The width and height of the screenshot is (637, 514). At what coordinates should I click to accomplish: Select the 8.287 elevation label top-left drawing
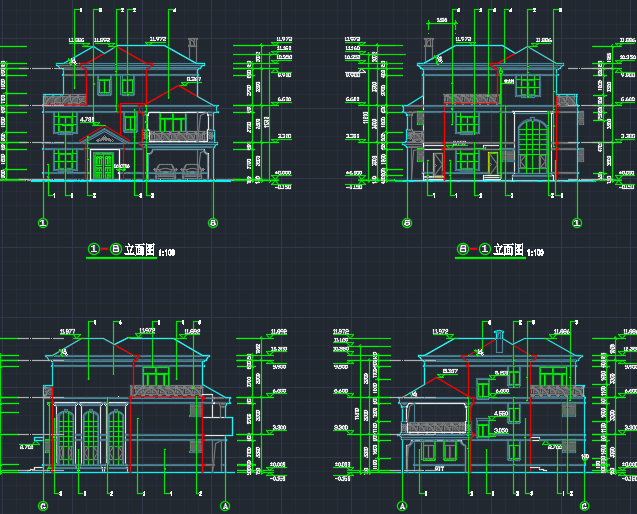(194, 78)
